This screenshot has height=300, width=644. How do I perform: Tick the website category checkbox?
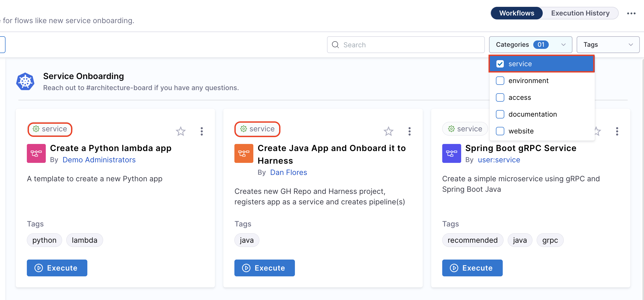[x=500, y=131]
